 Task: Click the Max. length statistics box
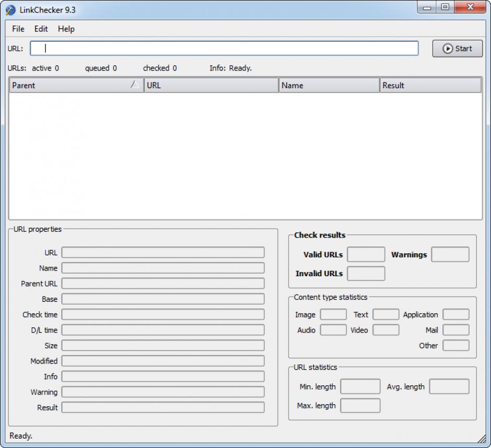360,406
